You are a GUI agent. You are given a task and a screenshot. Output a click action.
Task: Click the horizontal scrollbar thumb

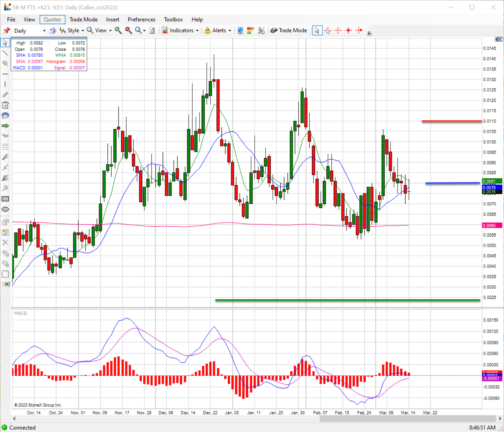tap(408, 418)
